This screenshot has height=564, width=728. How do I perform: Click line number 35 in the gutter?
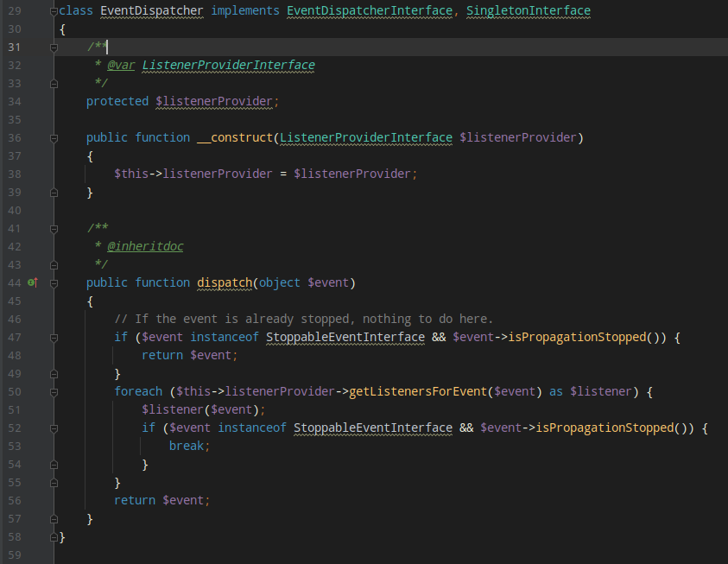[15, 120]
